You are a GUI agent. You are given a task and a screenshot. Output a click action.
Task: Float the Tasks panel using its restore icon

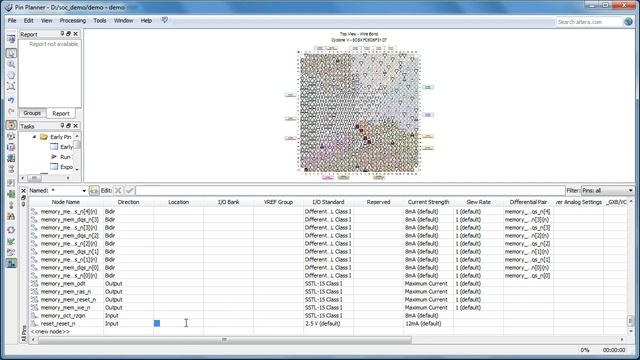coord(69,126)
